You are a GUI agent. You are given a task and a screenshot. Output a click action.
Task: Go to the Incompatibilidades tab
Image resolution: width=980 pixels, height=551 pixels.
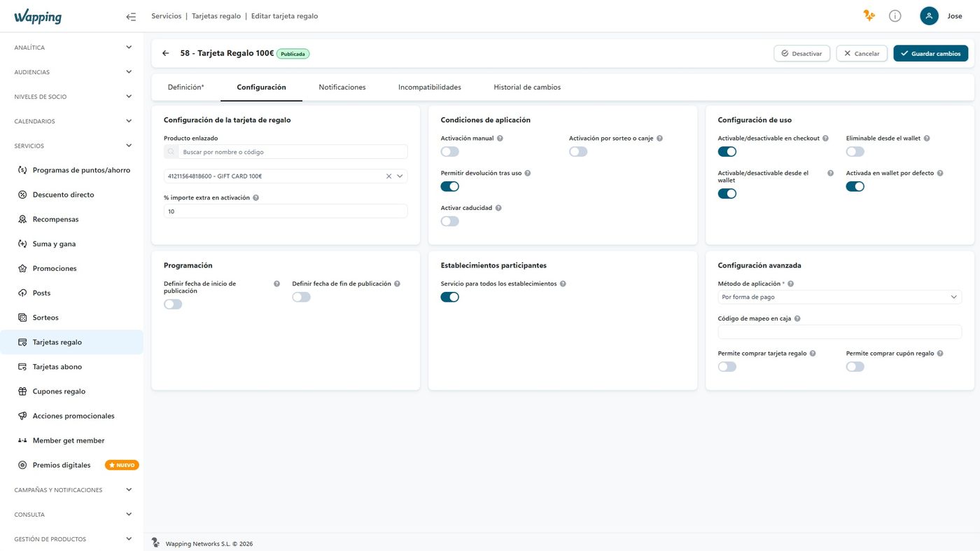click(x=430, y=88)
